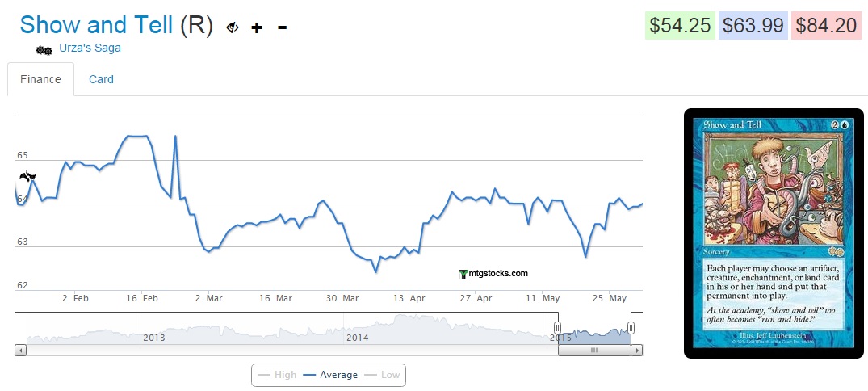Click the navigator scrollbar thumb
Screen dimensions: 868x391
pyautogui.click(x=594, y=351)
